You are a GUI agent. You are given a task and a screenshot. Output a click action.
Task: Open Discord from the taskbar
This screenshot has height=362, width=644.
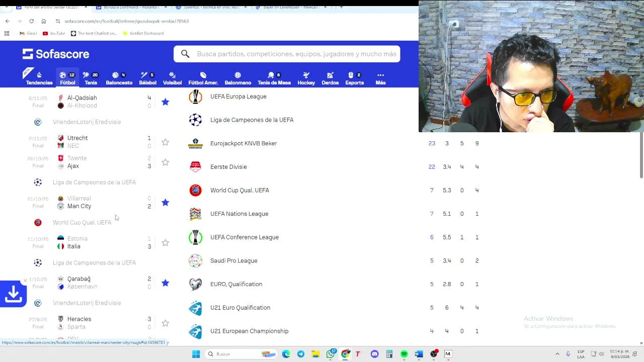[374, 354]
